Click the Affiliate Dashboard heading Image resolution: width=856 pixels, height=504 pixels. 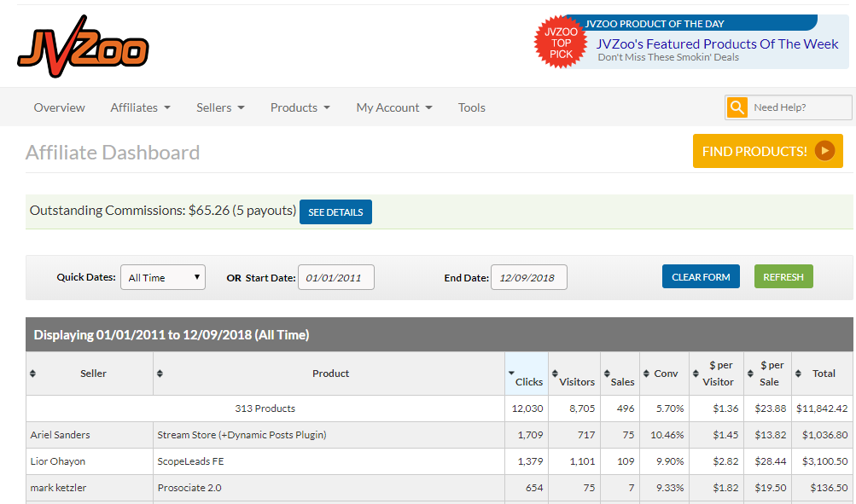point(113,153)
